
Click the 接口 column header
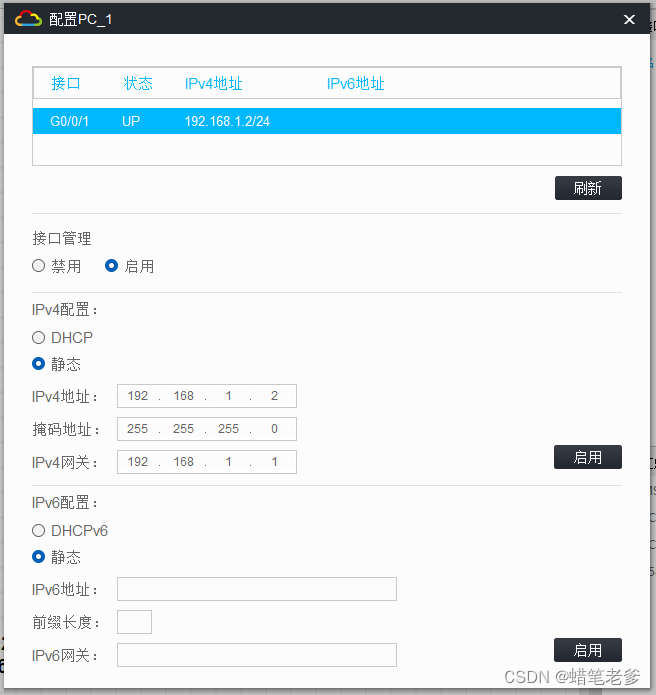pos(66,83)
